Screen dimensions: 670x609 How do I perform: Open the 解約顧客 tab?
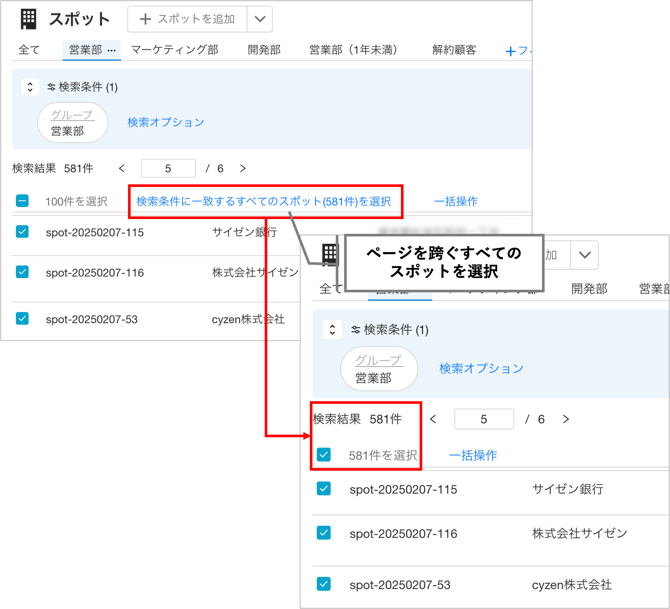click(x=454, y=50)
